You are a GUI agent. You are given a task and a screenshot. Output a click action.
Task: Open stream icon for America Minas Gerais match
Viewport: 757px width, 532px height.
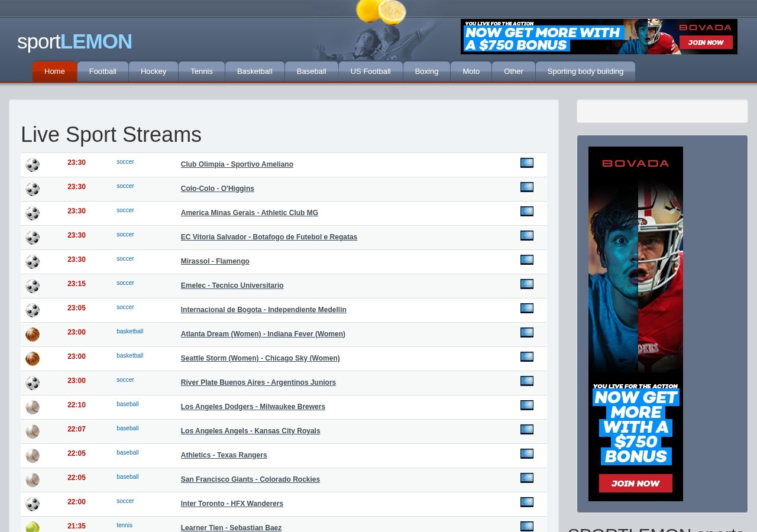coord(527,212)
